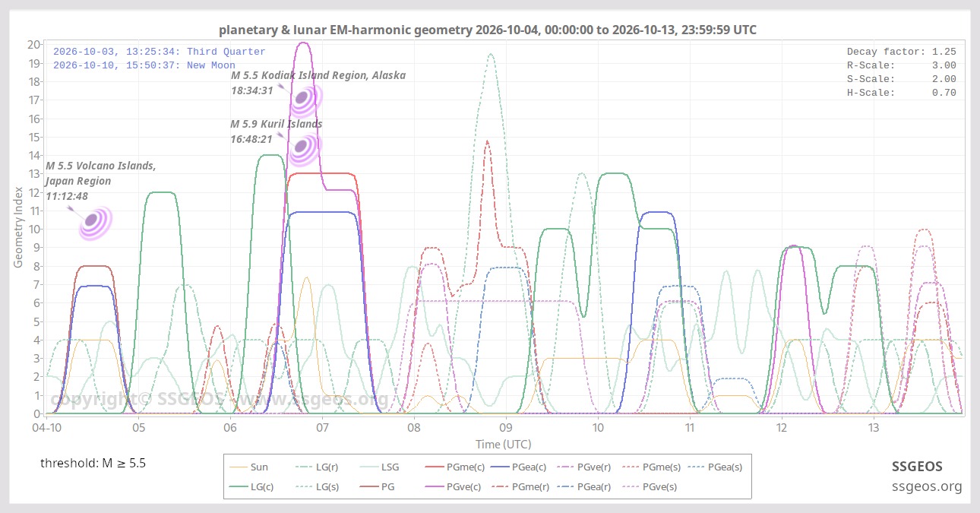Open the ssgeos.org link
This screenshot has width=980, height=513.
pyautogui.click(x=927, y=486)
